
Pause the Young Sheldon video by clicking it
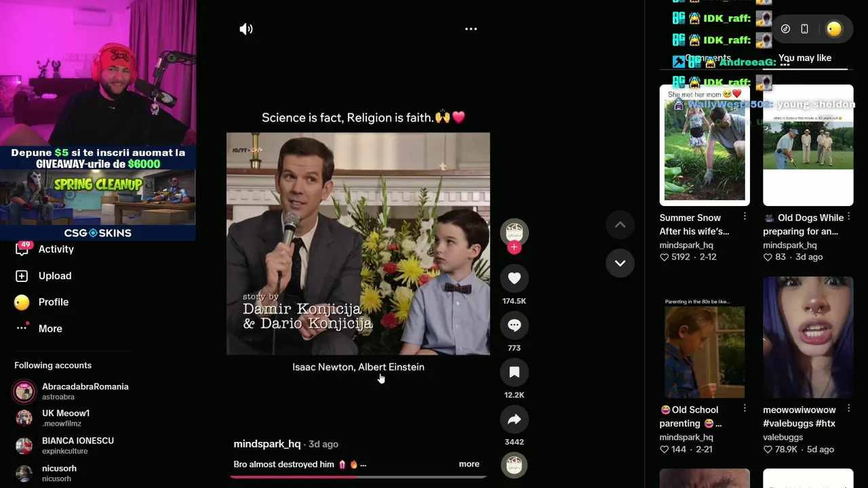click(358, 243)
